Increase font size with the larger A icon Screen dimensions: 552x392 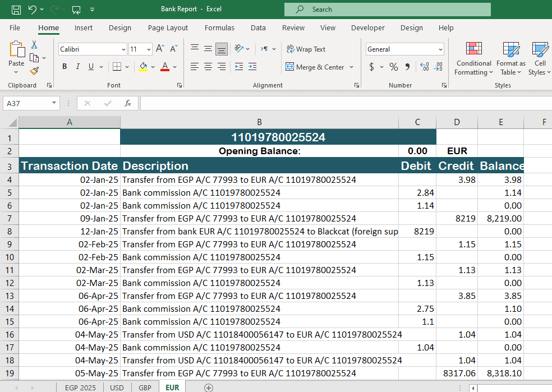(160, 49)
